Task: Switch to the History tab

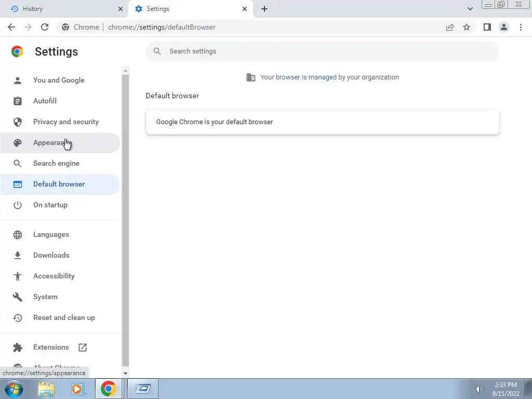Action: pyautogui.click(x=64, y=9)
